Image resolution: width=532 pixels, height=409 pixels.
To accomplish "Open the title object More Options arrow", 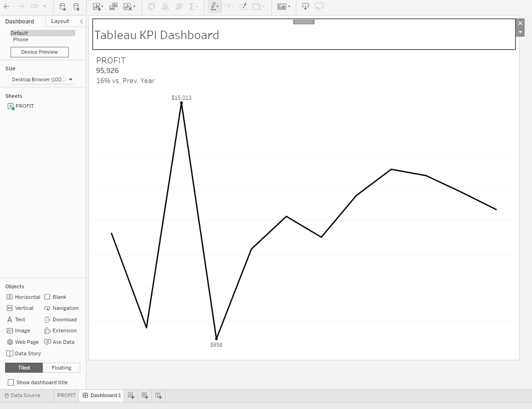I will 520,32.
